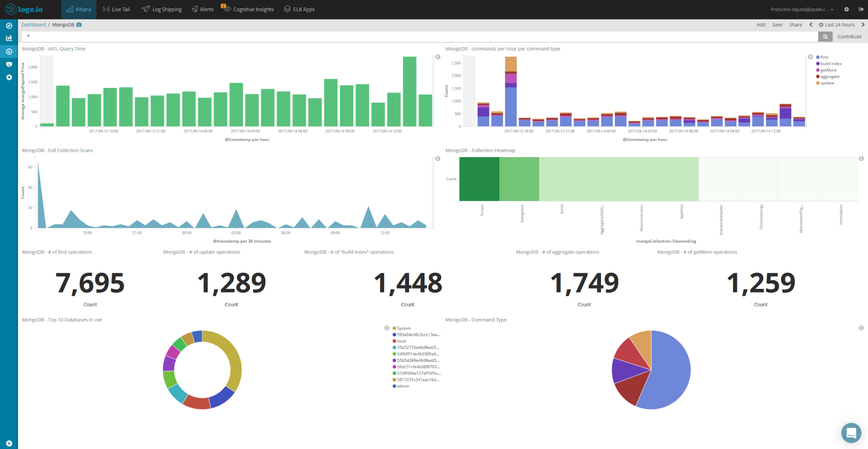Click Share in the dashboard toolbar

[x=795, y=25]
